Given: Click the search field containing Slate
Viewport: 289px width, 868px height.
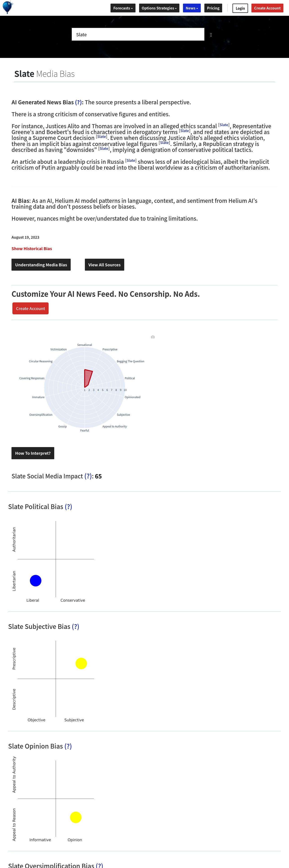Looking at the screenshot, I should pyautogui.click(x=138, y=34).
